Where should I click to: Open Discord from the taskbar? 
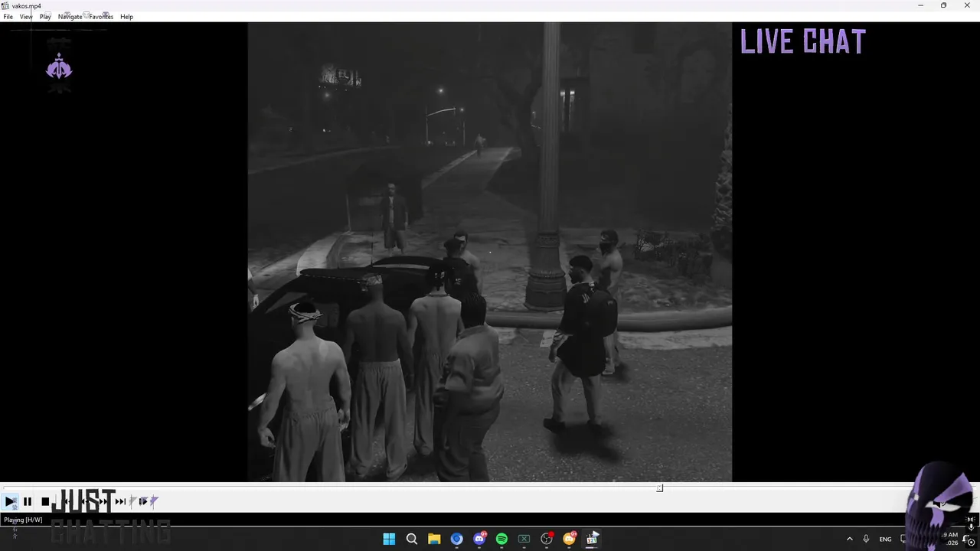click(479, 539)
